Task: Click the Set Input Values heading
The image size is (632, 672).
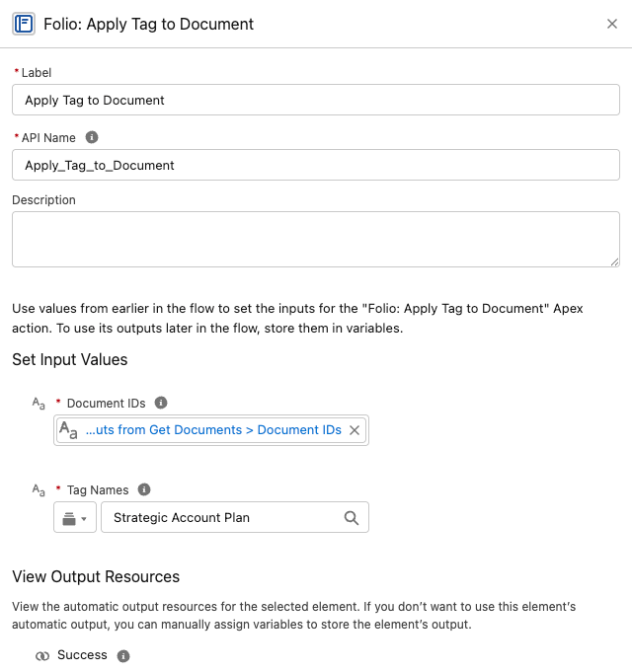Action: (70, 359)
